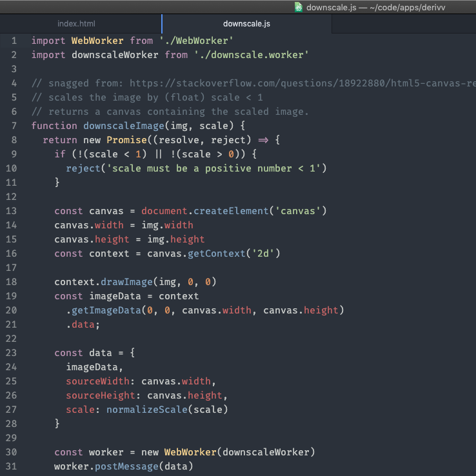Click the comment 'returns a canvas containing the scaled image.'
Viewport: 476px width, 476px height.
(x=179, y=112)
